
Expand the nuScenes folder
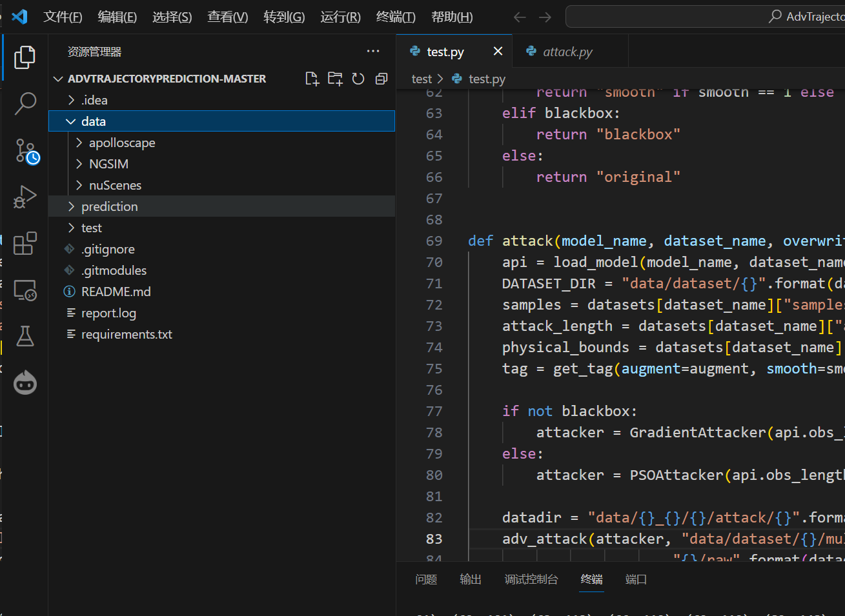click(x=79, y=185)
